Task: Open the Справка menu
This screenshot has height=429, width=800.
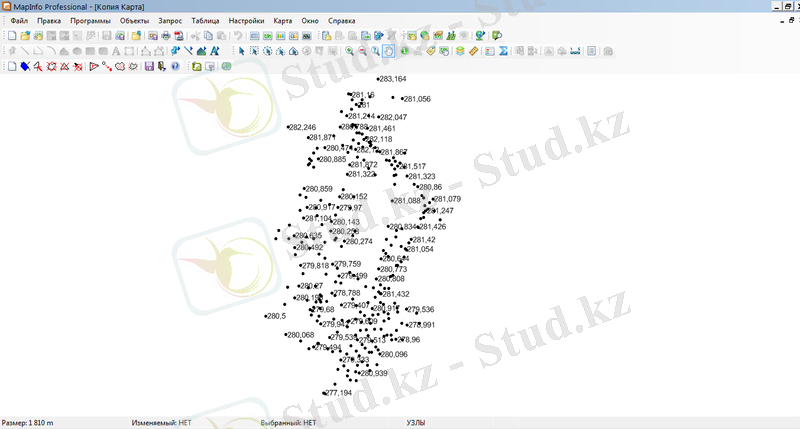Action: coord(341,21)
